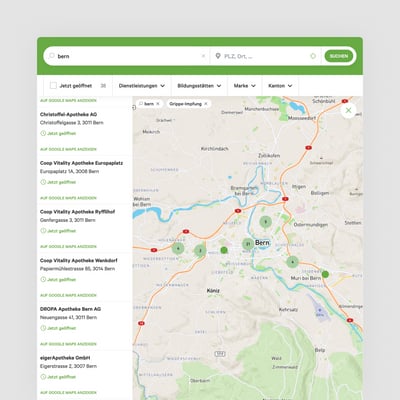Click the location pin icon in PLZ field
Viewport: 400px width, 400px height.
218,56
